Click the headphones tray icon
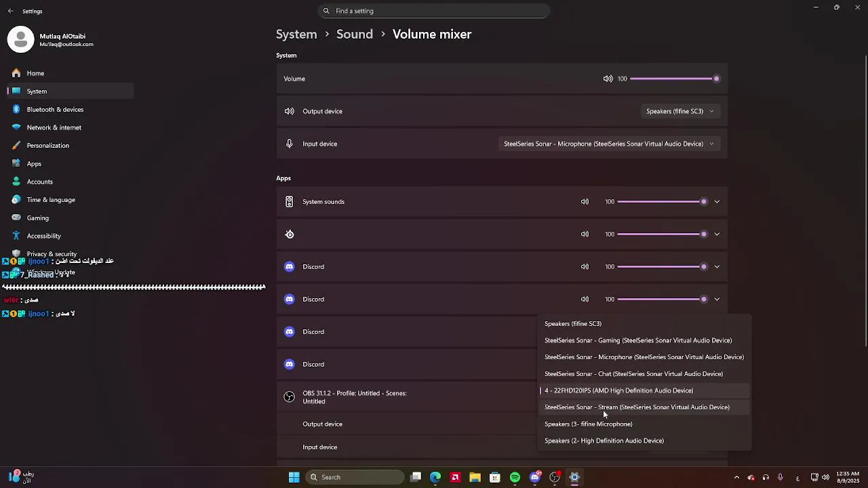 [x=766, y=477]
